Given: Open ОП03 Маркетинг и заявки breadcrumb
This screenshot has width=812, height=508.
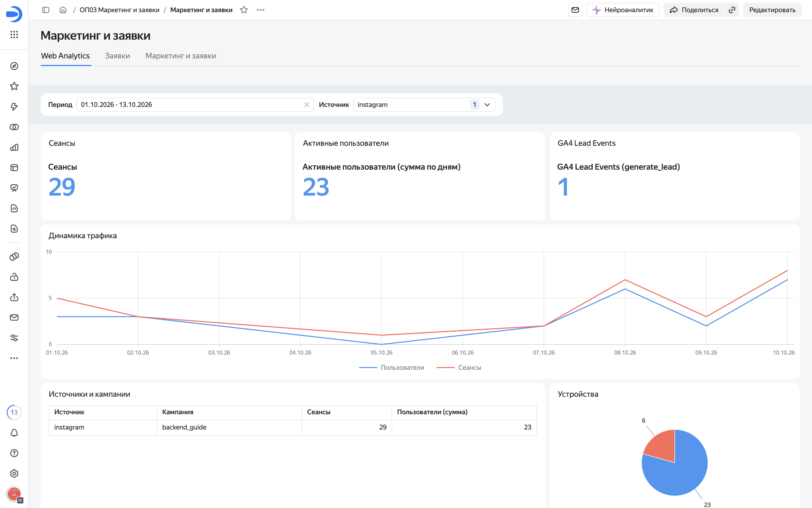Looking at the screenshot, I should click(x=120, y=10).
